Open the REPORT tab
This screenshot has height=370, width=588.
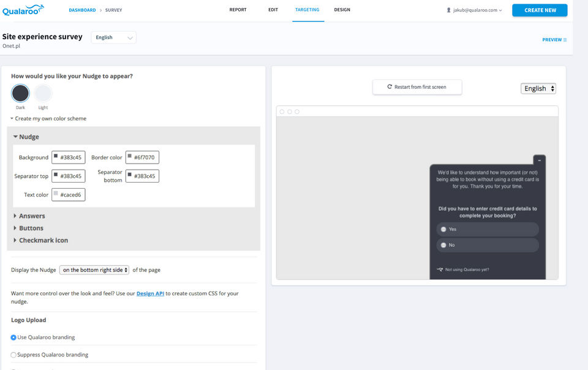[238, 10]
